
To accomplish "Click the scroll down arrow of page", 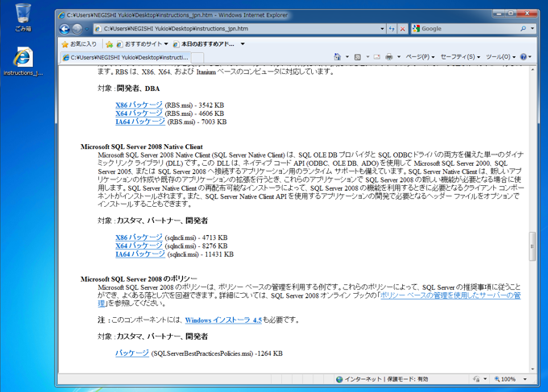I will [x=532, y=369].
